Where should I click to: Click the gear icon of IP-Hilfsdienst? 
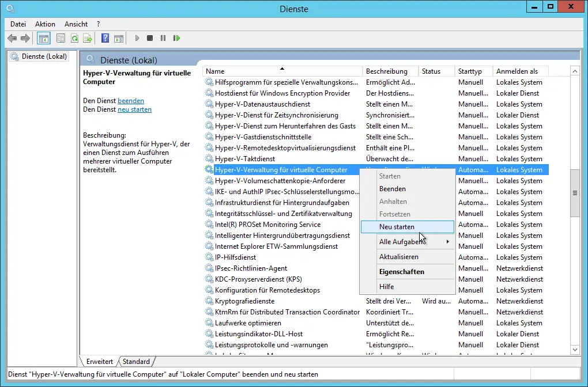point(209,257)
